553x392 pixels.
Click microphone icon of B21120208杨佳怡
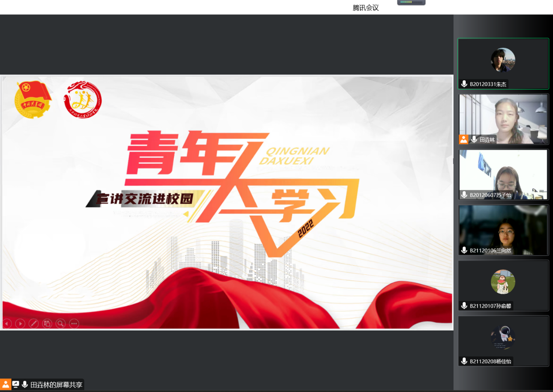[x=464, y=361]
